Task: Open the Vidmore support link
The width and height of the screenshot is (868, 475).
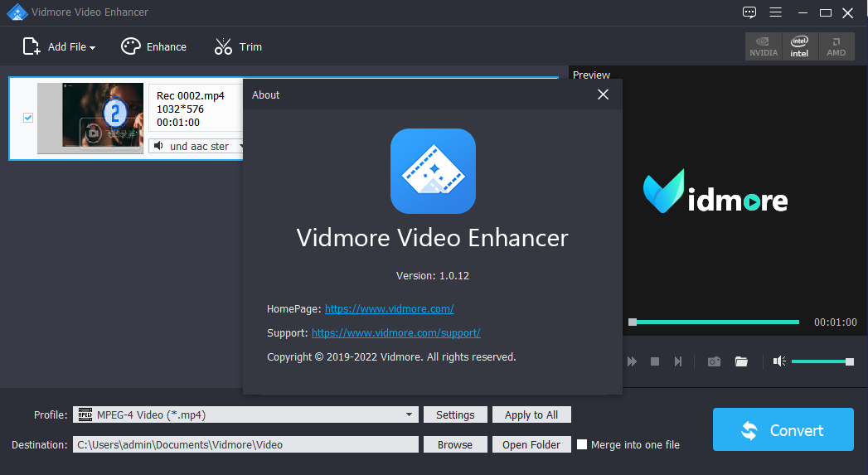Action: tap(395, 332)
